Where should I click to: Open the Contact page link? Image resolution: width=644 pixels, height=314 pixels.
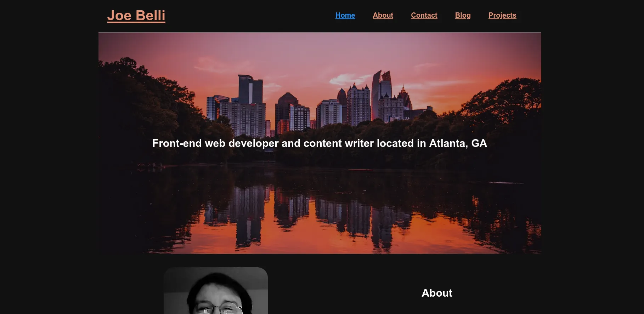click(x=424, y=15)
